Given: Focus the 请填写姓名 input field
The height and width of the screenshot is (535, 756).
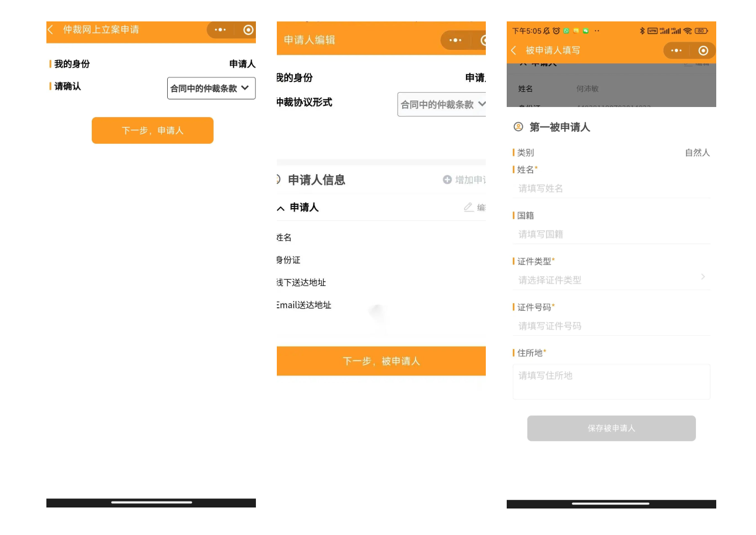Looking at the screenshot, I should [x=611, y=189].
